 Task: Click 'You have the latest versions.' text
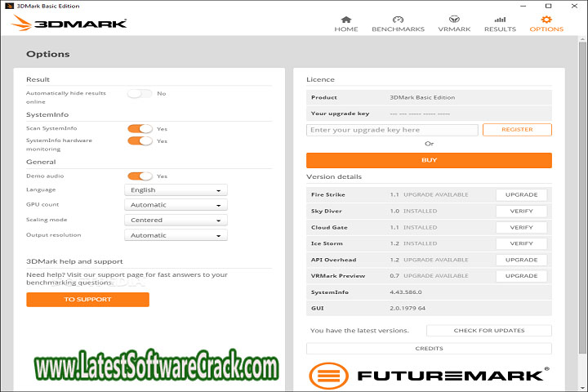point(359,331)
